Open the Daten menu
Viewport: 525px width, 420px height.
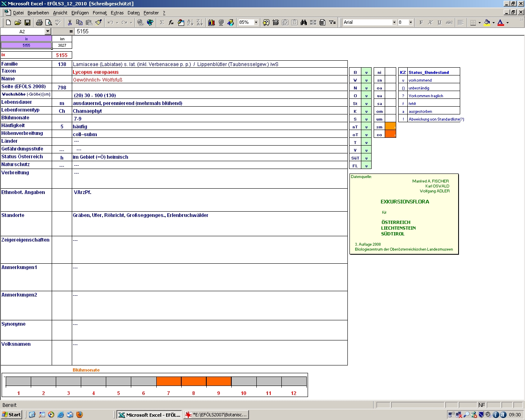tap(134, 13)
